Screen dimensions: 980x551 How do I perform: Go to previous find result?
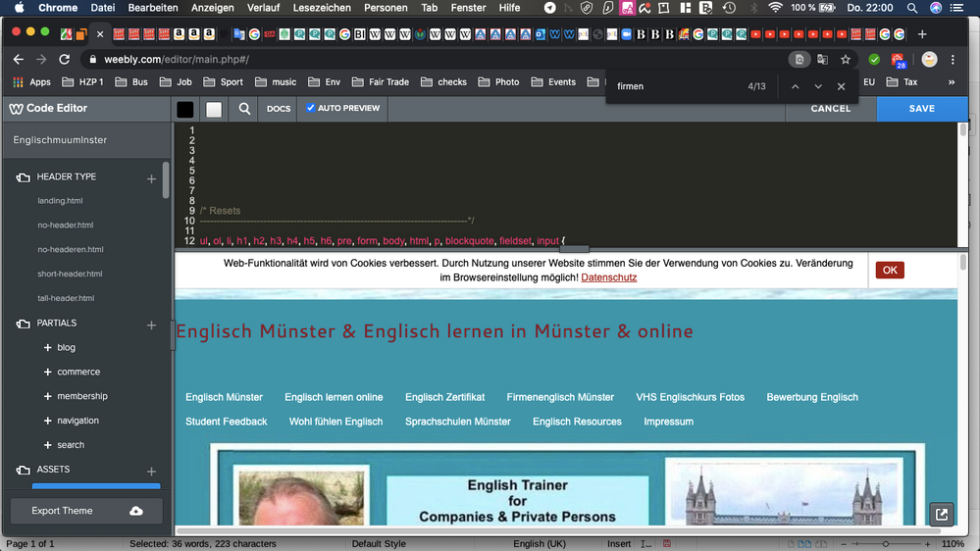(x=795, y=86)
